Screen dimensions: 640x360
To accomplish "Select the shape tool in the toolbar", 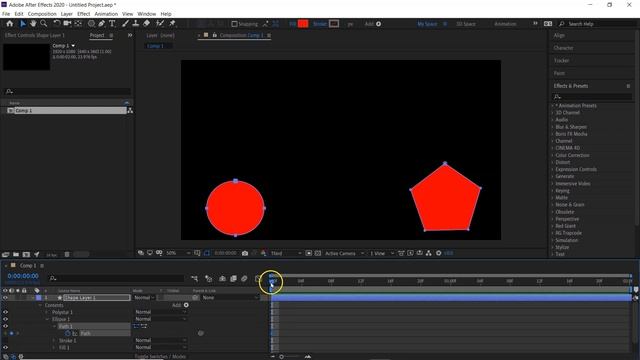I will point(91,24).
